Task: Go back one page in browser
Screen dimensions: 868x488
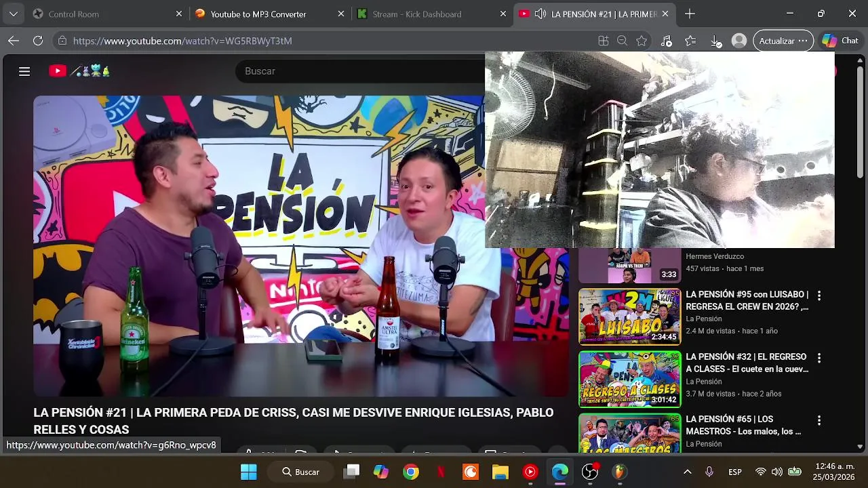Action: click(x=14, y=41)
